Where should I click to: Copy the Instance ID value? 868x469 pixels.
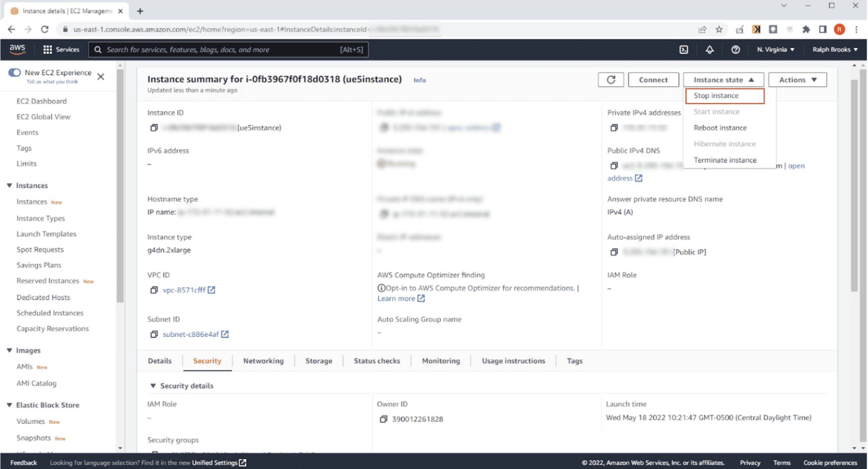point(154,128)
